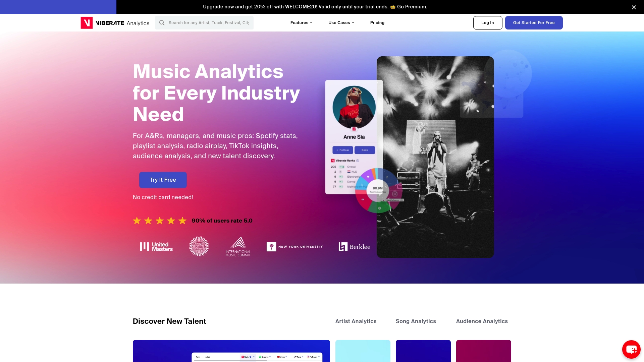Click Get Started For Free button

[x=534, y=23]
